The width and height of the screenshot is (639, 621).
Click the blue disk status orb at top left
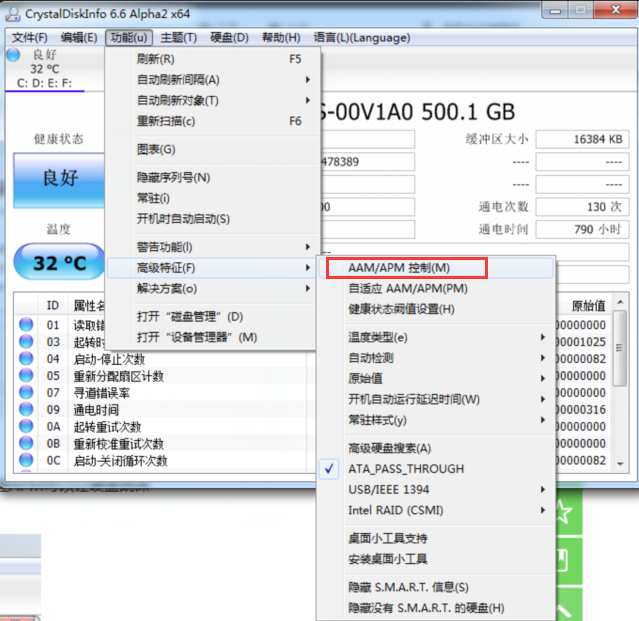tap(13, 55)
